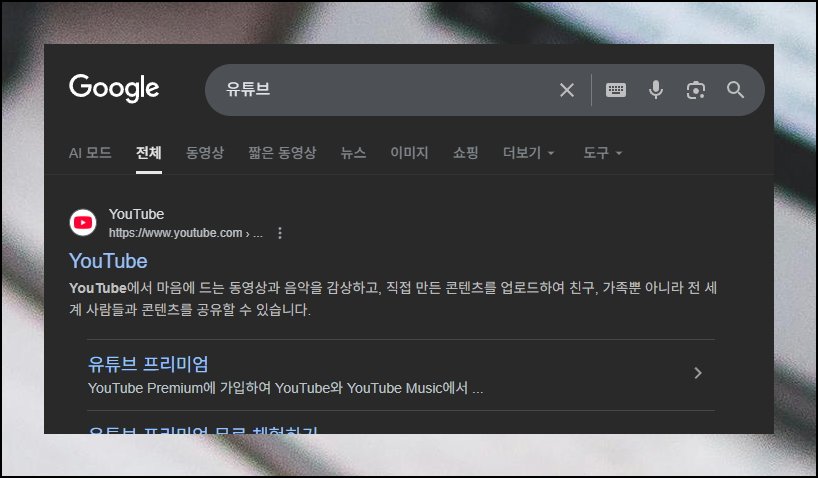The width and height of the screenshot is (818, 478).
Task: Click the magnifier search icon
Action: [x=735, y=90]
